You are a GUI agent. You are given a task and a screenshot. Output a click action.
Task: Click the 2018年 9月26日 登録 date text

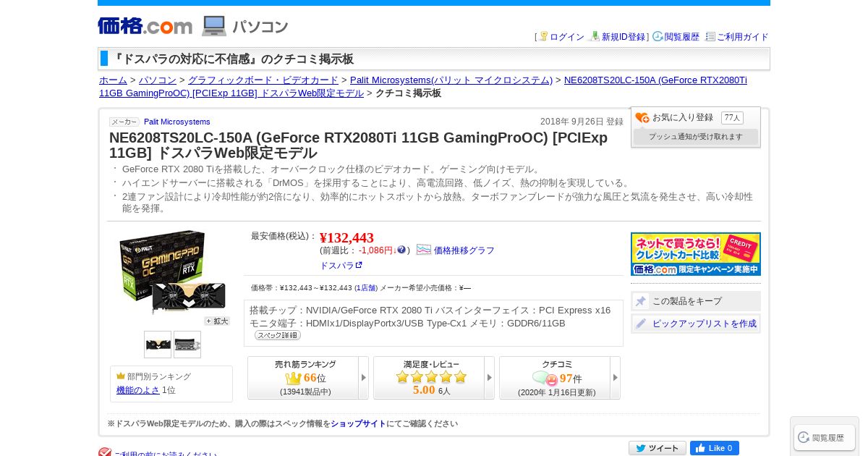point(582,122)
